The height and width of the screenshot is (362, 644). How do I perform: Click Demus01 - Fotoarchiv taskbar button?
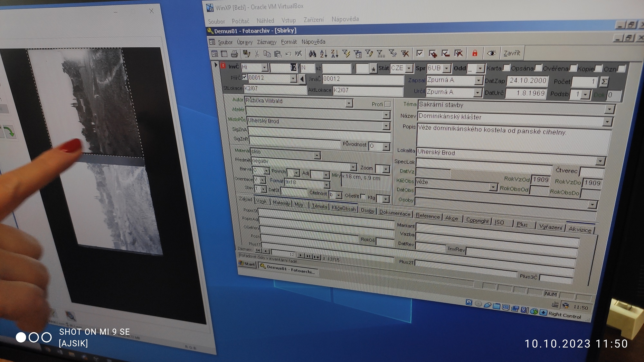tap(288, 269)
